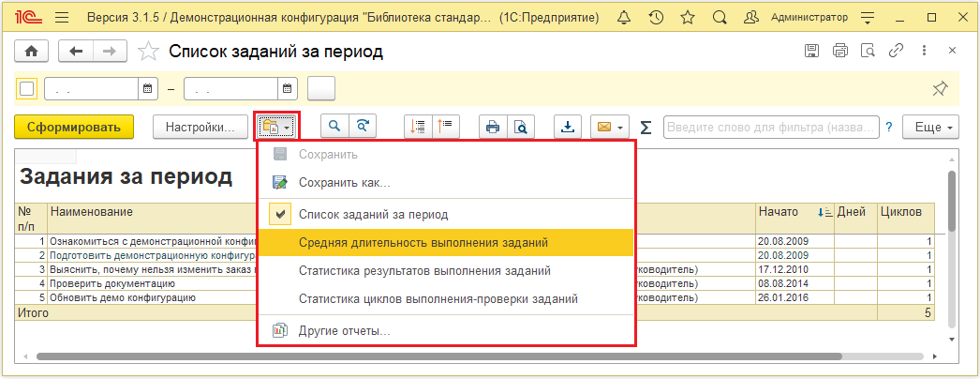Select Средняя длительность выполнения заданий
The width and height of the screenshot is (980, 379).
pyautogui.click(x=446, y=243)
